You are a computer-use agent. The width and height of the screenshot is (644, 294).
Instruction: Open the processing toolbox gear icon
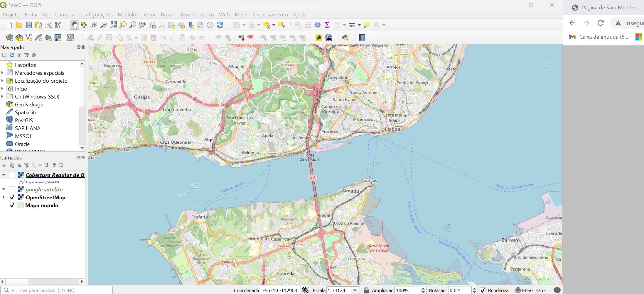[318, 25]
